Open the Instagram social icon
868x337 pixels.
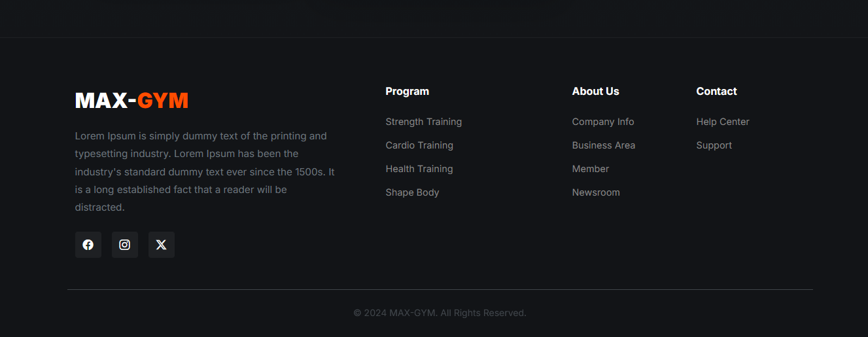click(x=125, y=245)
